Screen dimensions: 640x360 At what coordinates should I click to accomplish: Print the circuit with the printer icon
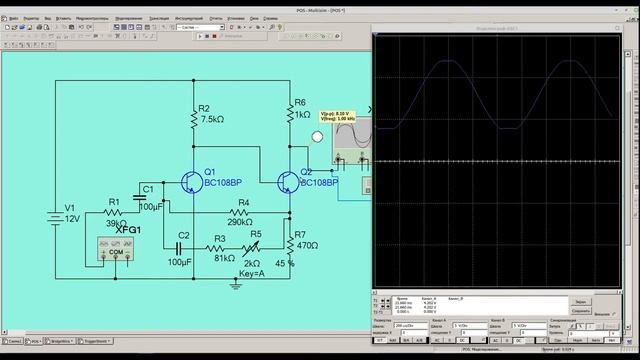tap(39, 27)
